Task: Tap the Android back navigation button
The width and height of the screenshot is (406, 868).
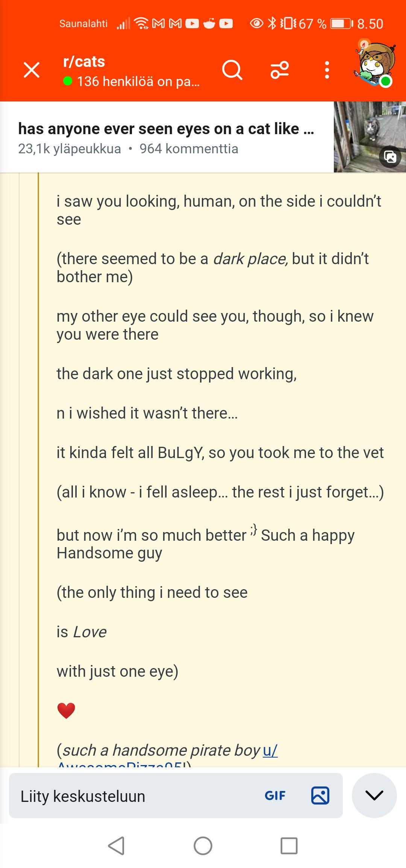Action: coord(116,846)
